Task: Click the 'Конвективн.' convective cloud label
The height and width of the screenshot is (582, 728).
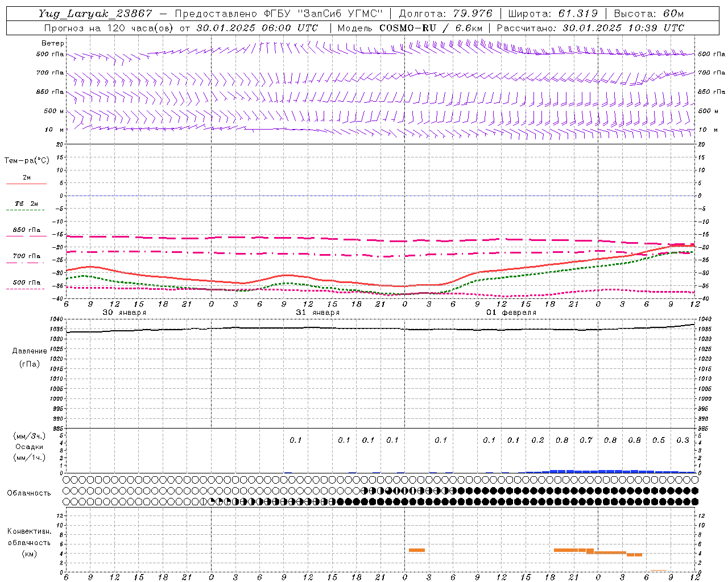Action: click(30, 531)
